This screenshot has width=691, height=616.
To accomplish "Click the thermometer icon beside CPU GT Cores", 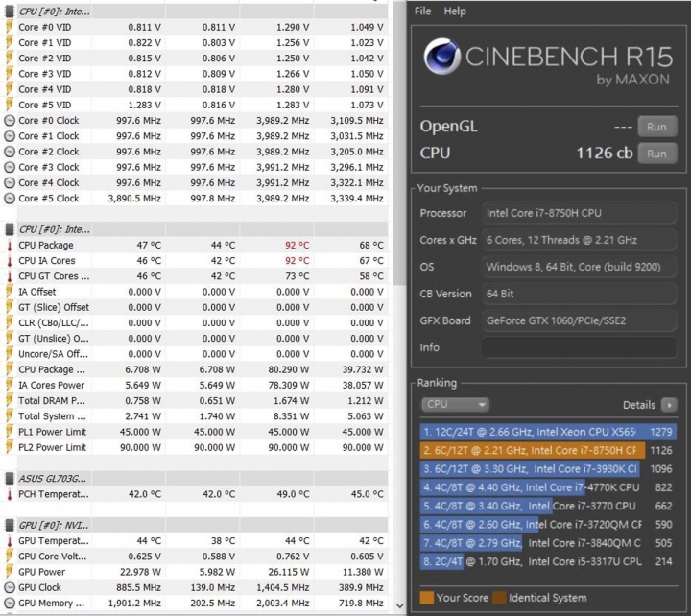I will point(10,276).
